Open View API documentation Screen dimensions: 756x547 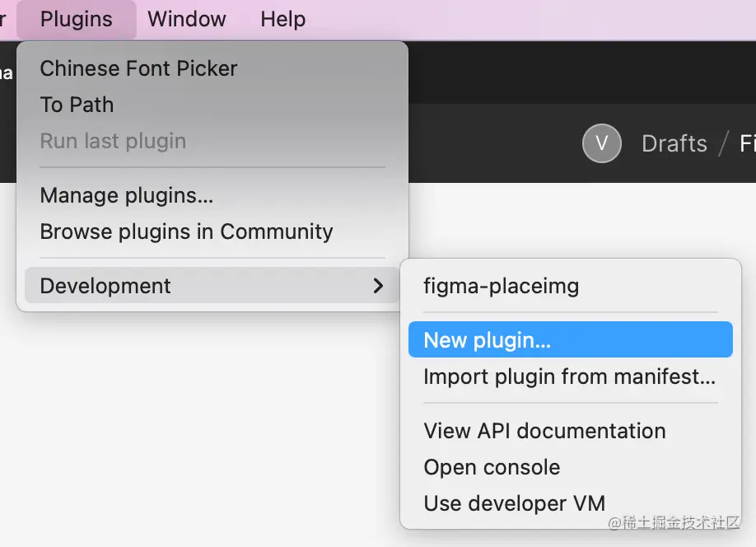pyautogui.click(x=544, y=431)
